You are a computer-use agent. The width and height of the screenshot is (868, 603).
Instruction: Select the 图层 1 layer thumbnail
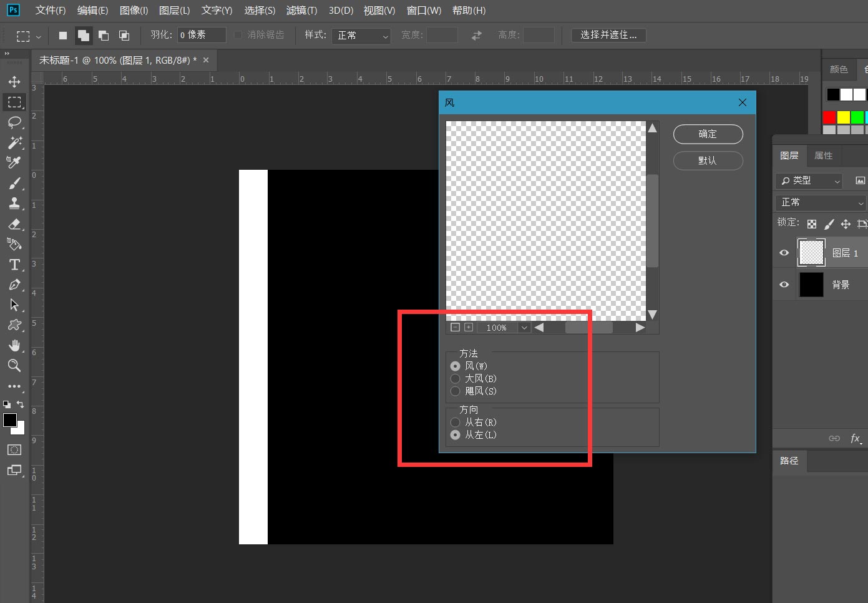(x=811, y=253)
